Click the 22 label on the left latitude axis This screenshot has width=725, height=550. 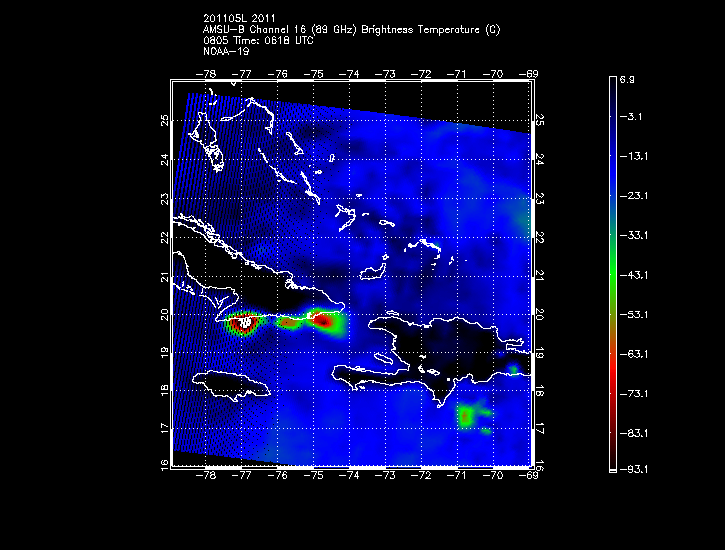pyautogui.click(x=165, y=238)
